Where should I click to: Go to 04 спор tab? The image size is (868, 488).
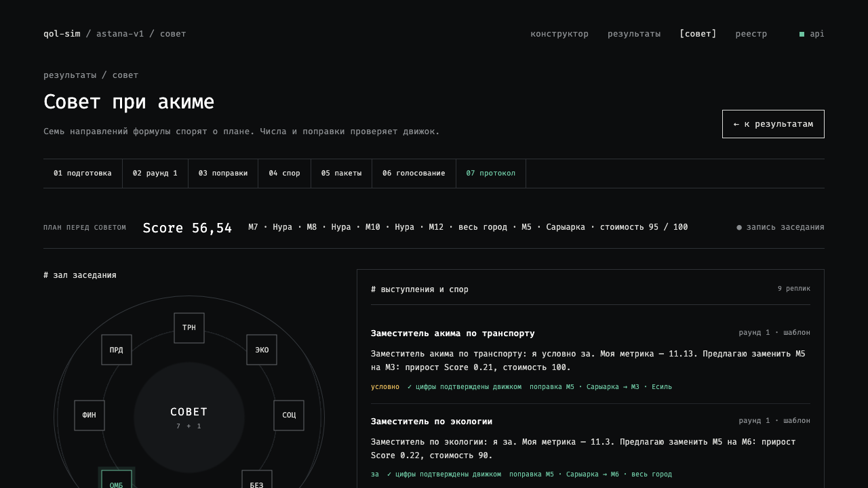point(285,174)
